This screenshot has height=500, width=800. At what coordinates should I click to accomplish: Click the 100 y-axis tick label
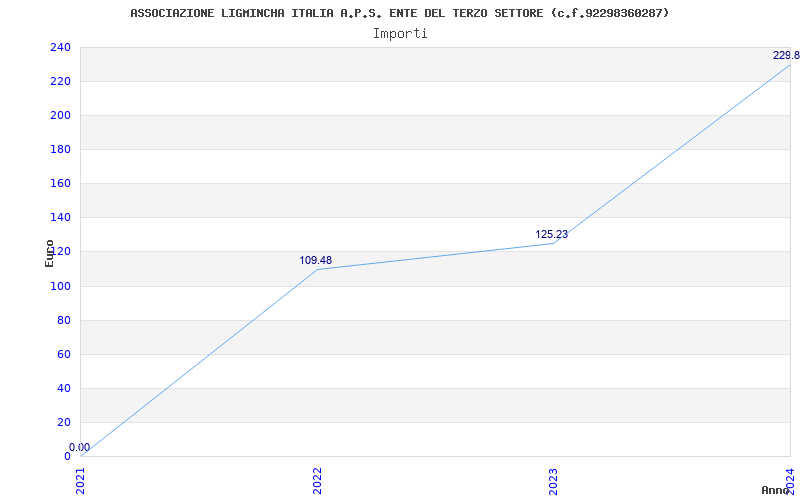59,286
